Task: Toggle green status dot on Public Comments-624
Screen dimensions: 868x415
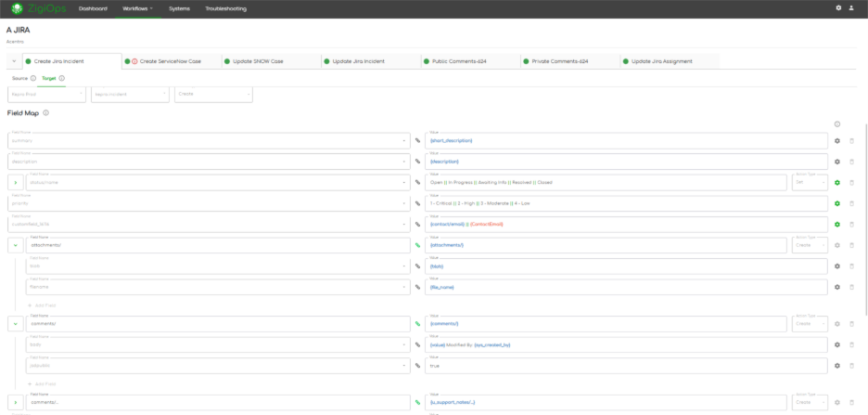Action: click(427, 61)
